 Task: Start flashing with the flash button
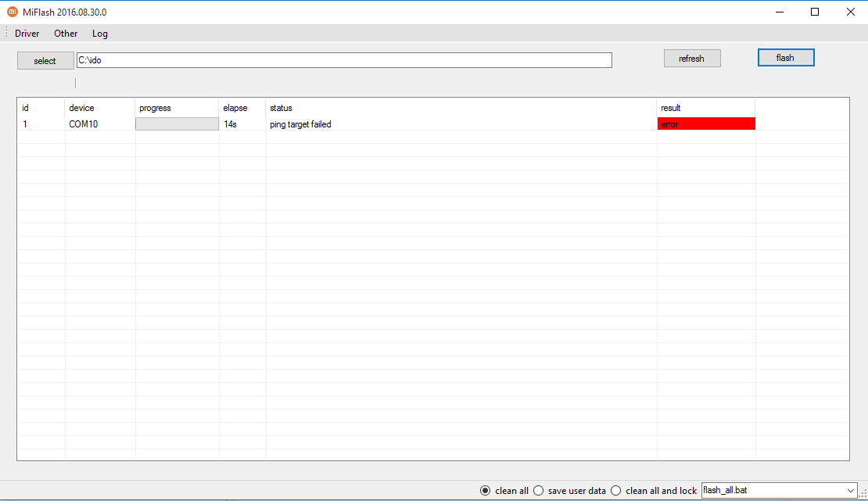(786, 58)
